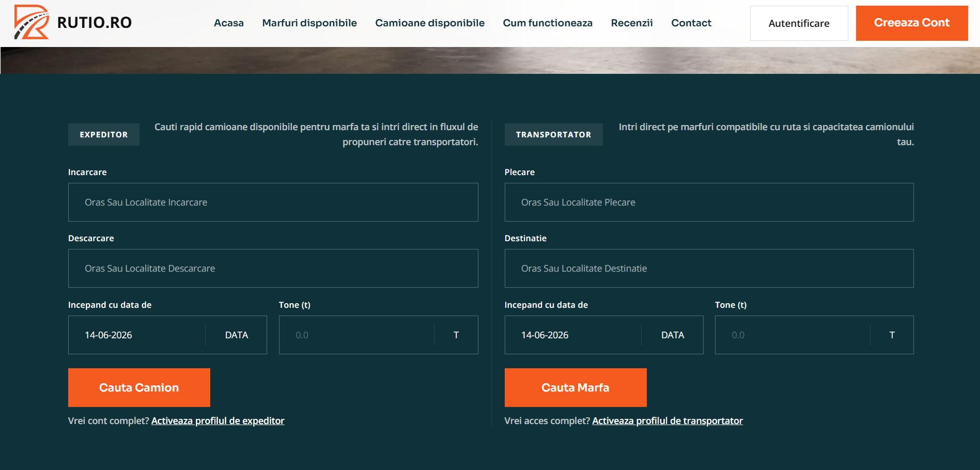Click the Creeaza Cont button

click(x=912, y=23)
